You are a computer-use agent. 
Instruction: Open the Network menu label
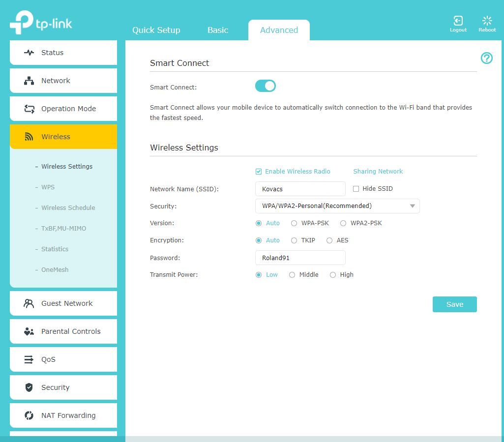[56, 81]
